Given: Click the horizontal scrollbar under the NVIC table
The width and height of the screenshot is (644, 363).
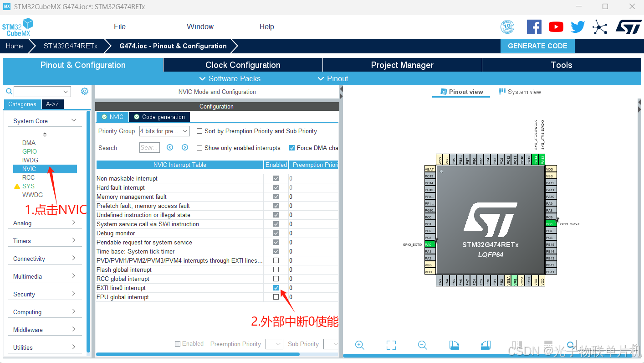Looking at the screenshot, I should [x=198, y=354].
